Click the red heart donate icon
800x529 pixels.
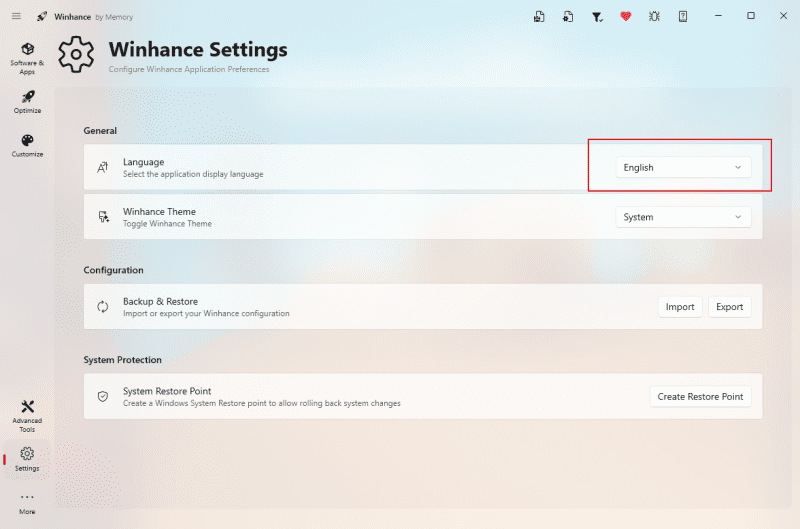(626, 17)
